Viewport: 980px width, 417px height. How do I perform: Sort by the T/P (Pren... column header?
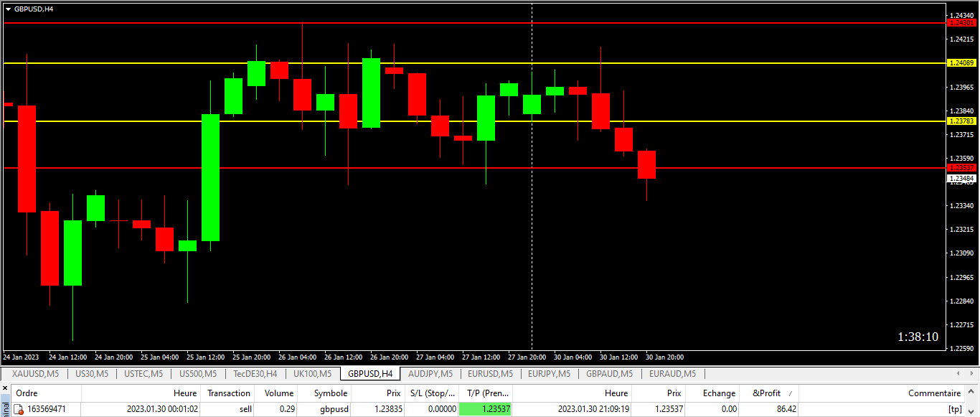[486, 393]
